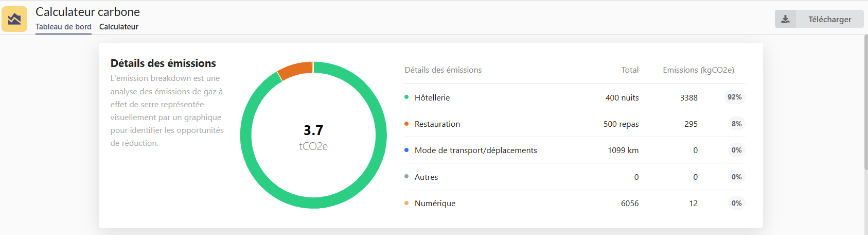This screenshot has width=868, height=235.
Task: Click the 92% percentage badge
Action: coord(734,97)
